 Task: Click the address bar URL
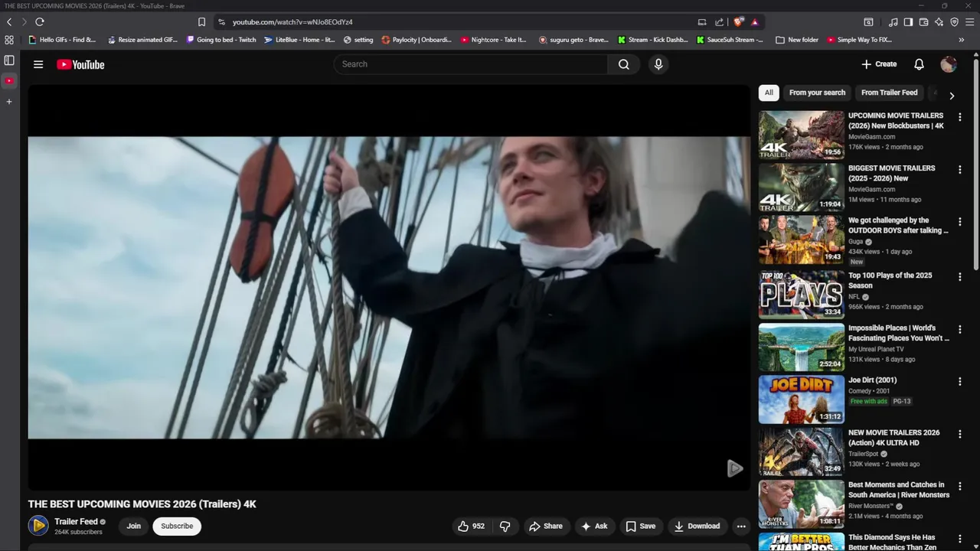(x=292, y=22)
